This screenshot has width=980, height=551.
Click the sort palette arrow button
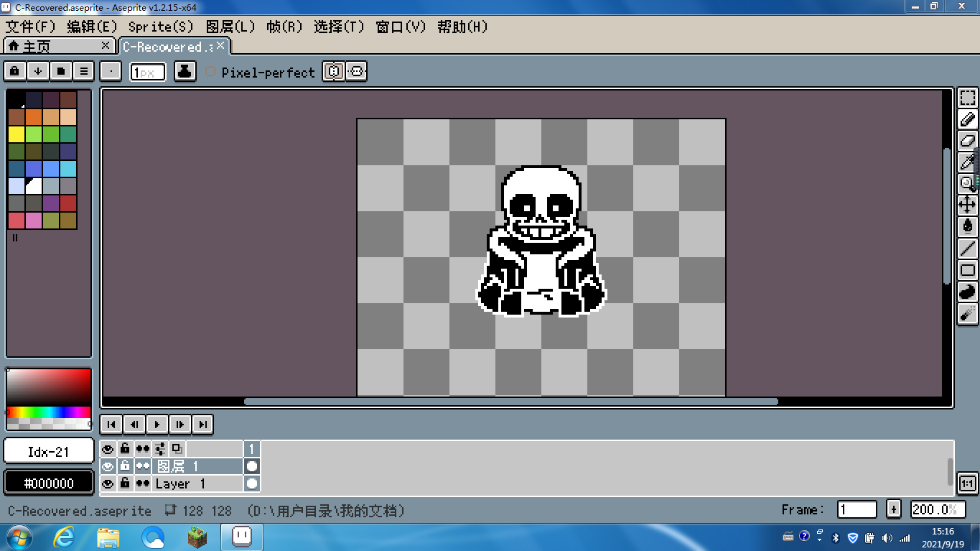(x=38, y=71)
